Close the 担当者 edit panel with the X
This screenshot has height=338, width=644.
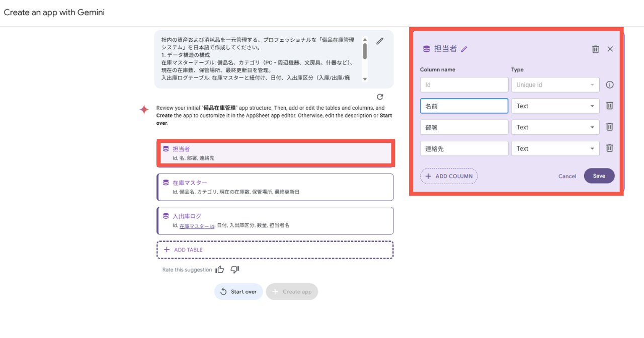[x=610, y=49]
